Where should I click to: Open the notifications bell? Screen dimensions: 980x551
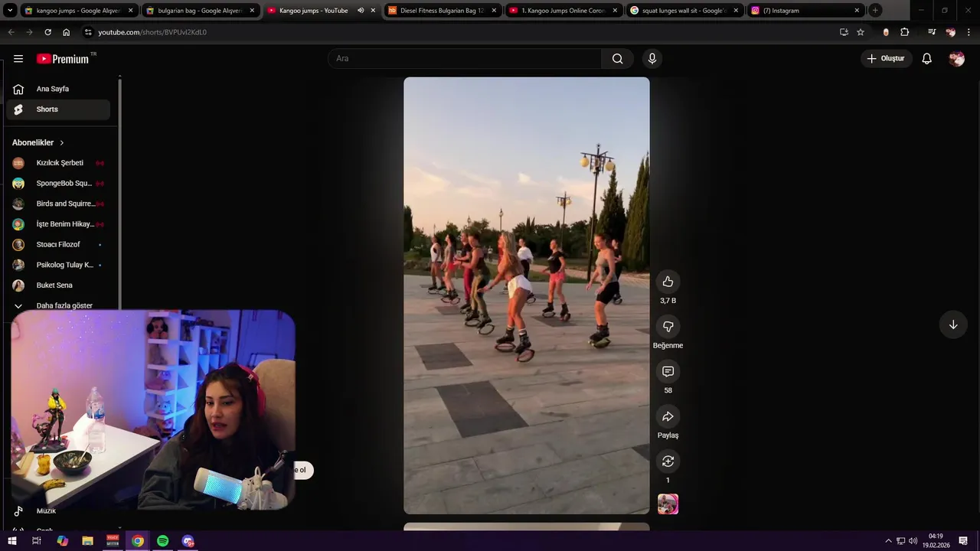pos(926,59)
